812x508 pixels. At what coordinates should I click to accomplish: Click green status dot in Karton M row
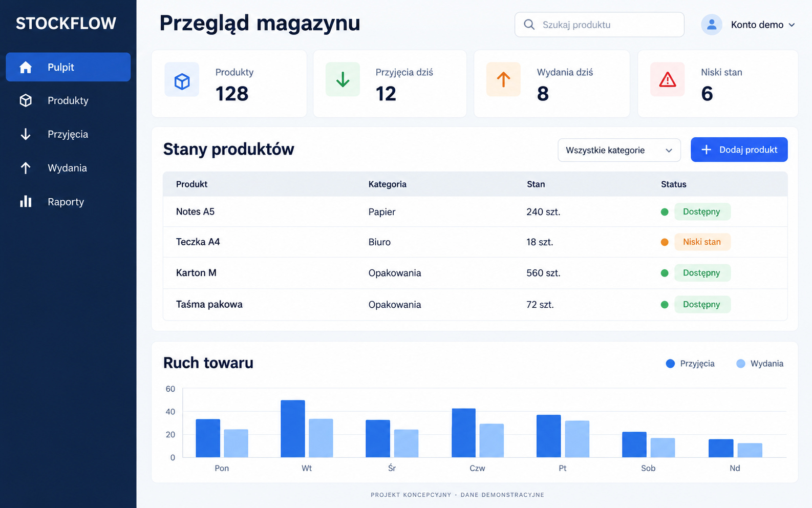(x=665, y=273)
